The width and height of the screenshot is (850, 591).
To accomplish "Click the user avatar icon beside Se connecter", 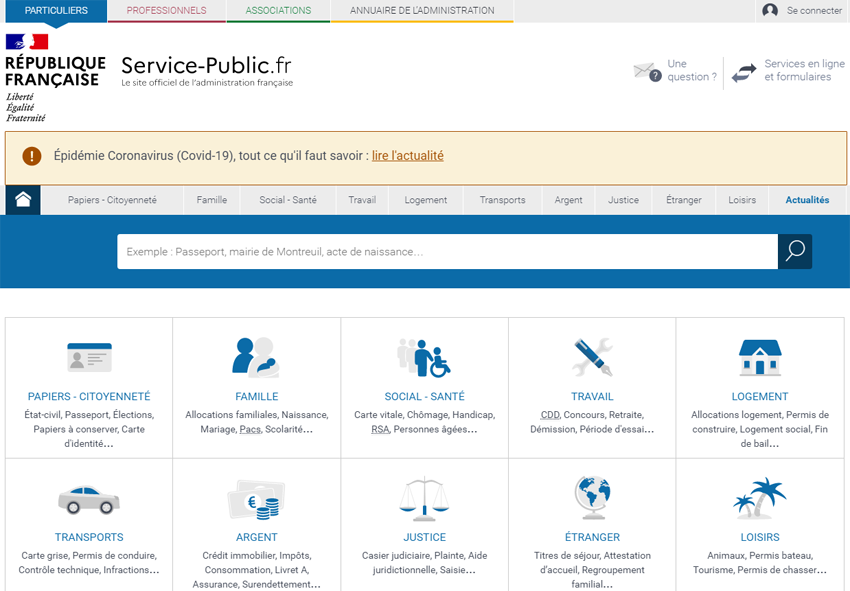I will coord(770,10).
